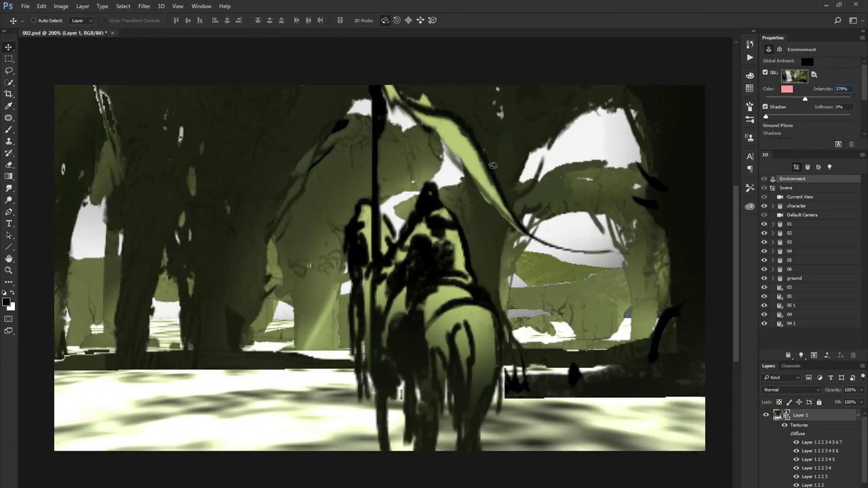868x488 pixels.
Task: Click the lights filter icon in the 3D panel
Action: 830,168
